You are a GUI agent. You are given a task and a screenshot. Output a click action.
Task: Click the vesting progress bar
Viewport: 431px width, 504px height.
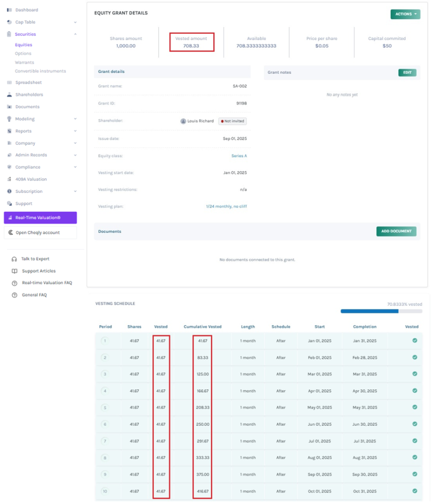coord(381,311)
